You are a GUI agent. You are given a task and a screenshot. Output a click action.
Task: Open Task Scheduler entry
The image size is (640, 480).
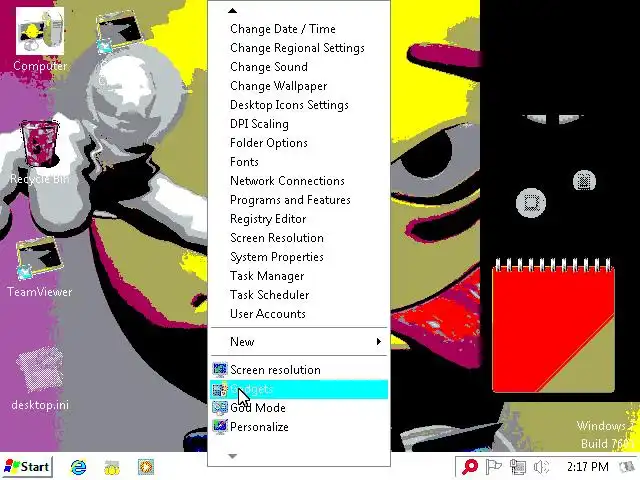tap(299, 295)
